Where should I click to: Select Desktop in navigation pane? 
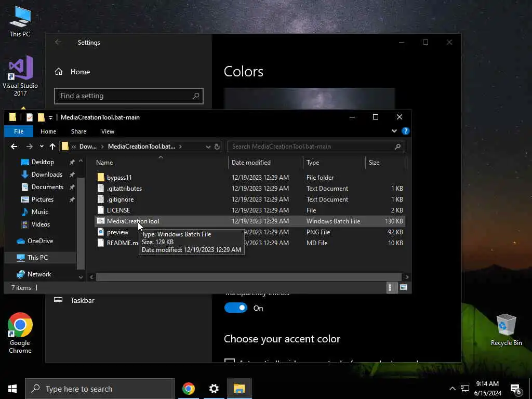pyautogui.click(x=43, y=162)
